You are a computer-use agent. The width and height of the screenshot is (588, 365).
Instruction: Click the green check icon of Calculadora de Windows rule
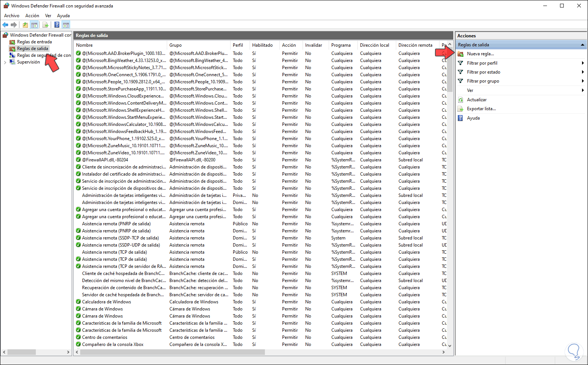[x=78, y=302]
